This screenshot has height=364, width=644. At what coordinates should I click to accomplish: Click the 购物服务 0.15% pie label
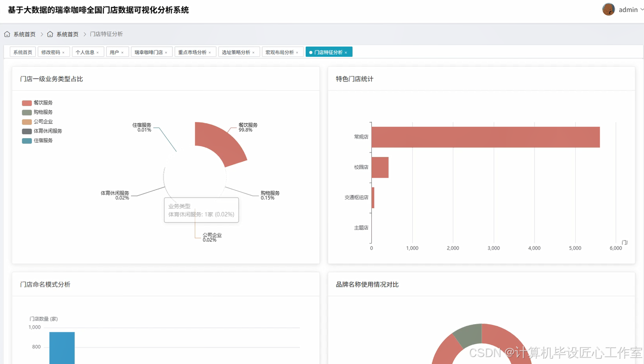click(270, 195)
